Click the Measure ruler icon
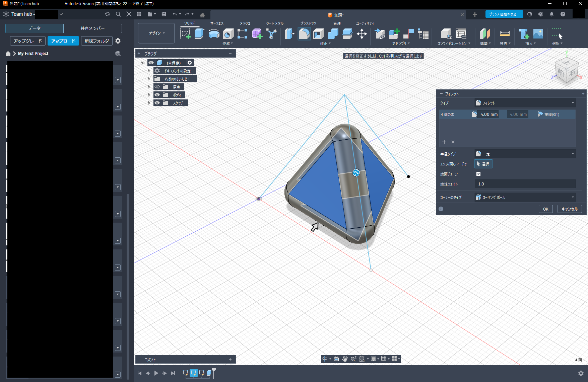This screenshot has height=382, width=588. click(505, 34)
